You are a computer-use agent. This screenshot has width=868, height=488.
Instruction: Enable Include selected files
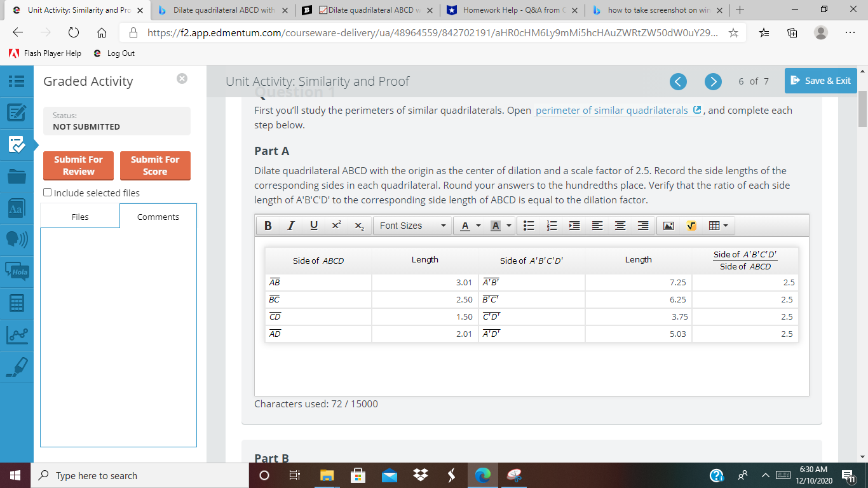click(47, 193)
